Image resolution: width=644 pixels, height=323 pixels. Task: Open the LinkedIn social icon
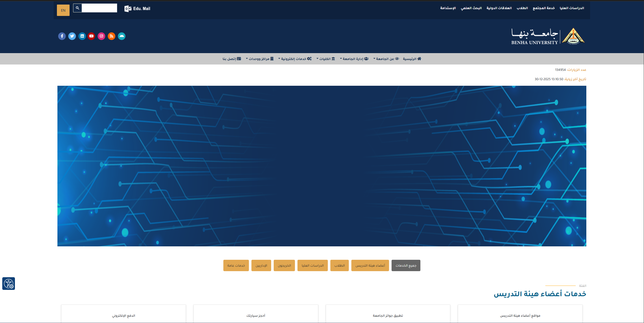pos(82,36)
